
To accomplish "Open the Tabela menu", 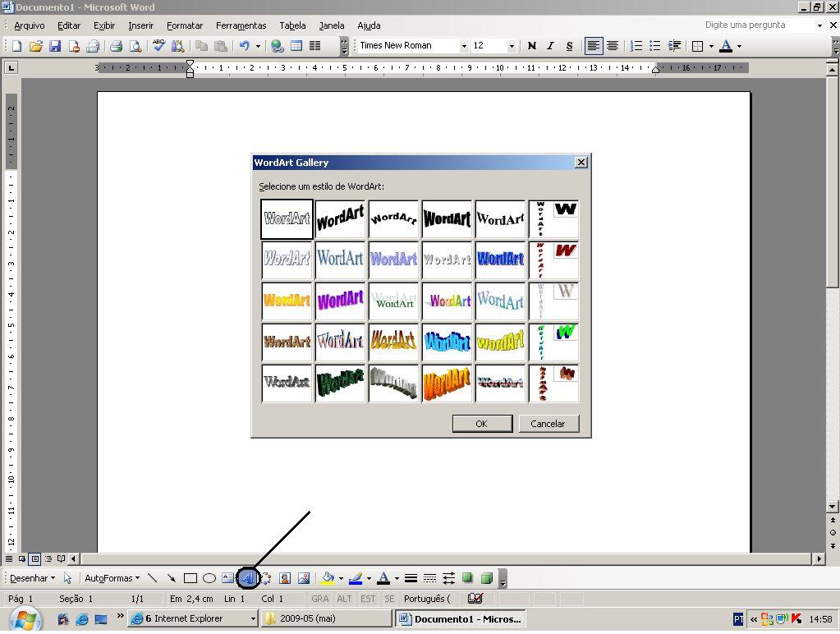I will pyautogui.click(x=292, y=25).
